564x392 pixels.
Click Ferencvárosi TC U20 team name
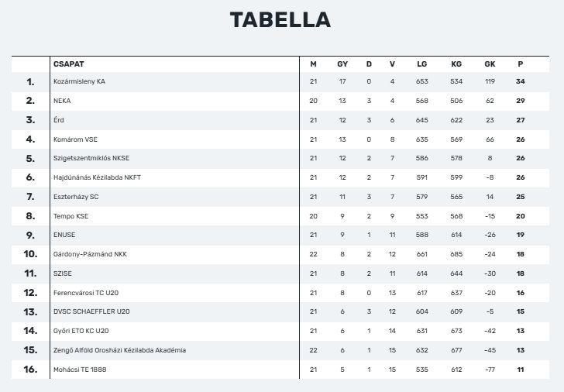(x=86, y=293)
